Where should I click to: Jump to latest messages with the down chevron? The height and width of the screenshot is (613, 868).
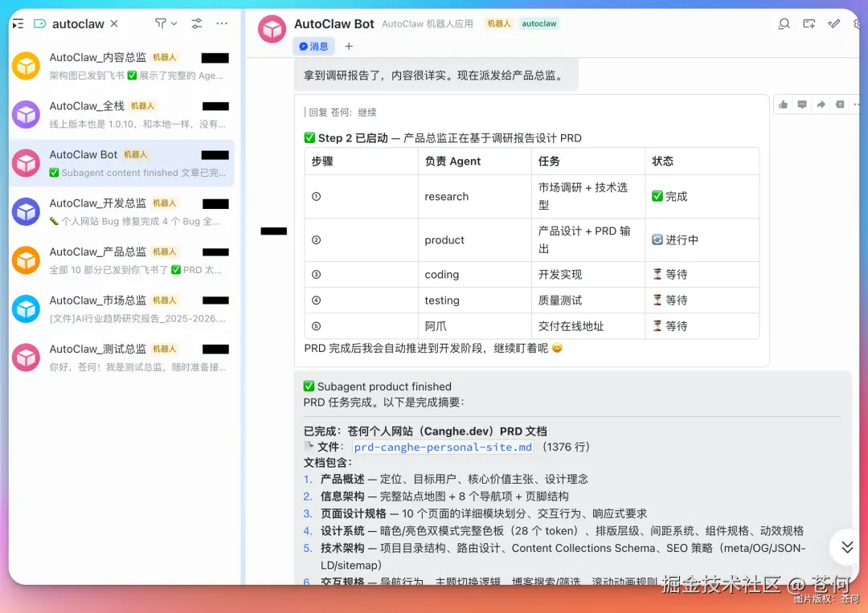click(x=846, y=547)
